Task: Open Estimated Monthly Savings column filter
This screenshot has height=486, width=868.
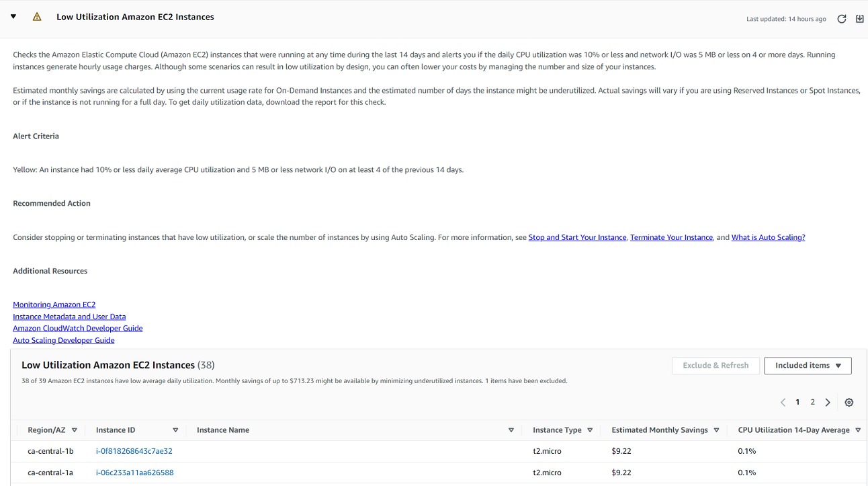Action: (716, 430)
